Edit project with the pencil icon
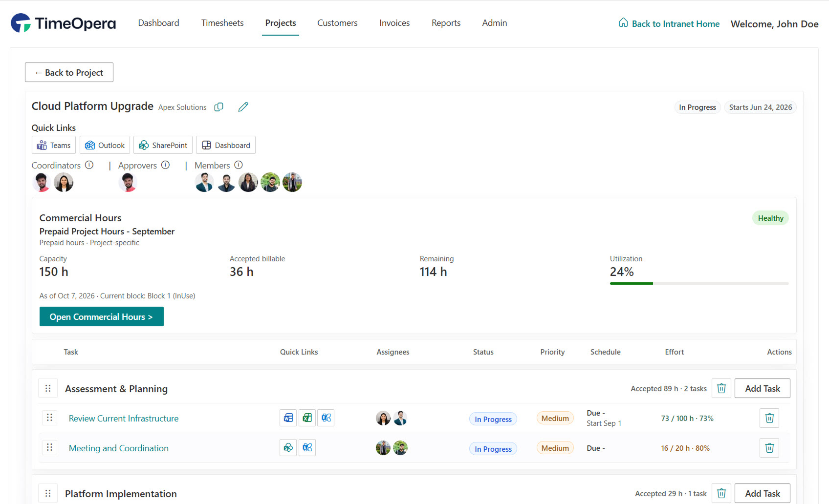The width and height of the screenshot is (829, 504). (243, 107)
